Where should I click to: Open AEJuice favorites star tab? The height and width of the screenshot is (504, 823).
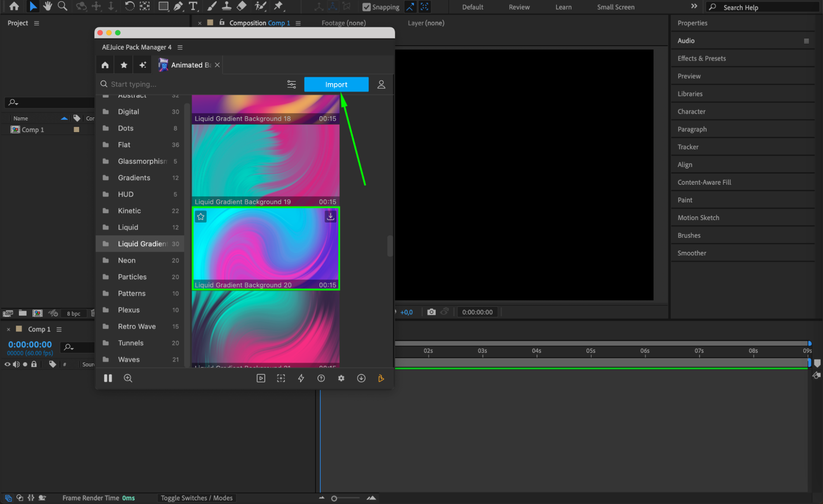tap(124, 65)
